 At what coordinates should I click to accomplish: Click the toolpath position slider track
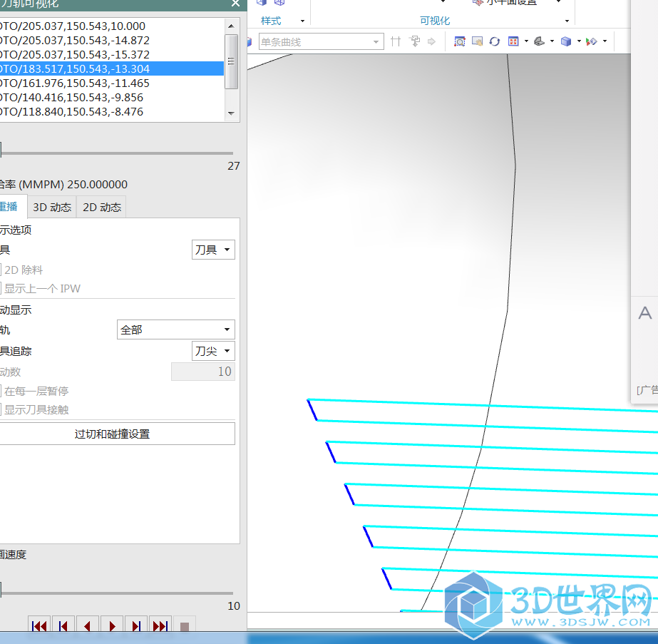117,153
